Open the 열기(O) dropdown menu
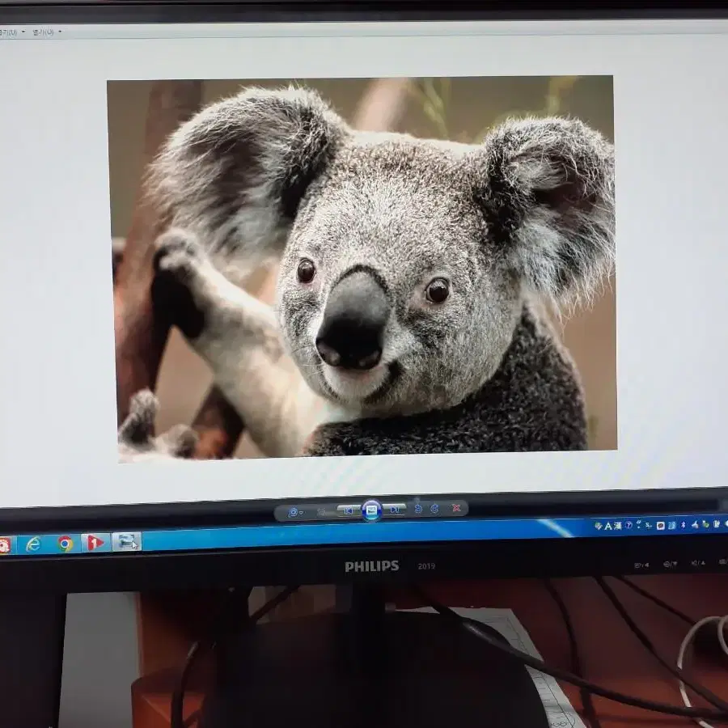 47,32
